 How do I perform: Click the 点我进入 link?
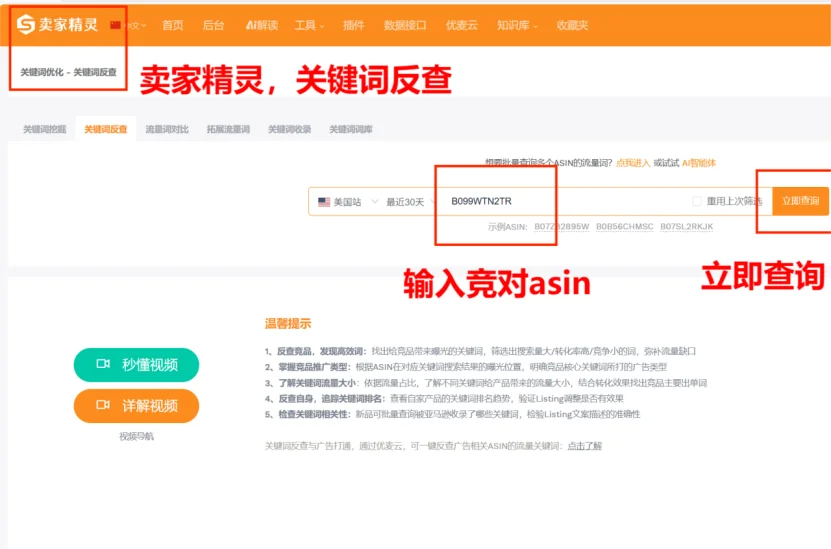pyautogui.click(x=633, y=163)
